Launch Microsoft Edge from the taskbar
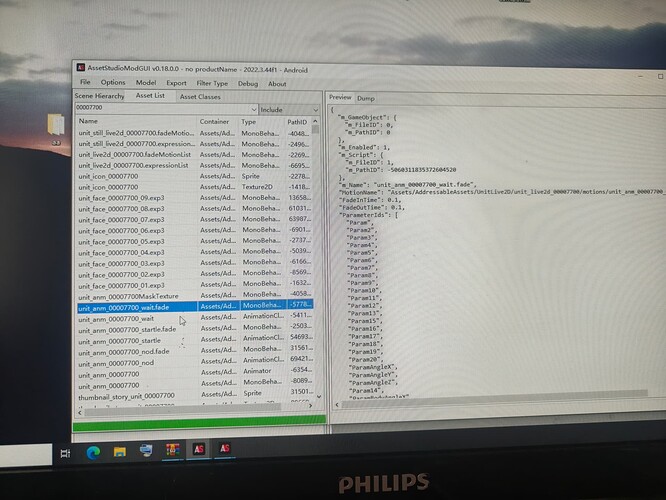Image resolution: width=666 pixels, height=500 pixels. coord(93,453)
